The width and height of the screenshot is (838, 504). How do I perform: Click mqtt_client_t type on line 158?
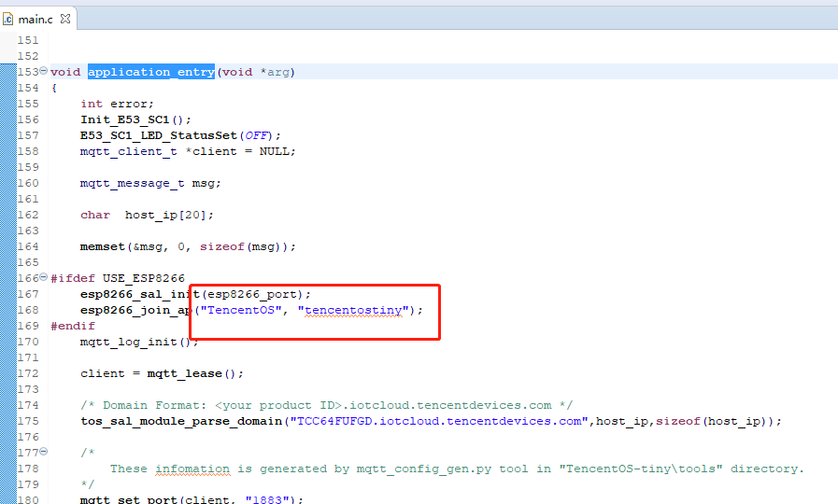click(129, 151)
